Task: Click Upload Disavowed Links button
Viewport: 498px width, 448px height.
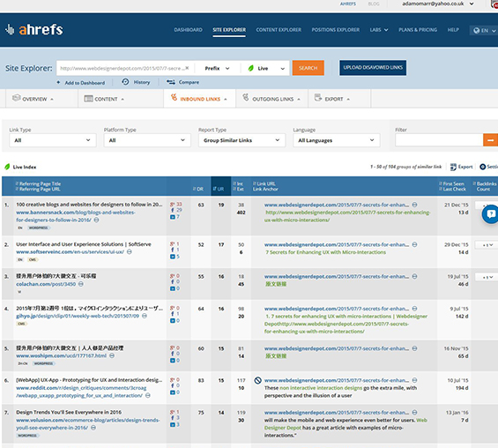Action: tap(373, 68)
